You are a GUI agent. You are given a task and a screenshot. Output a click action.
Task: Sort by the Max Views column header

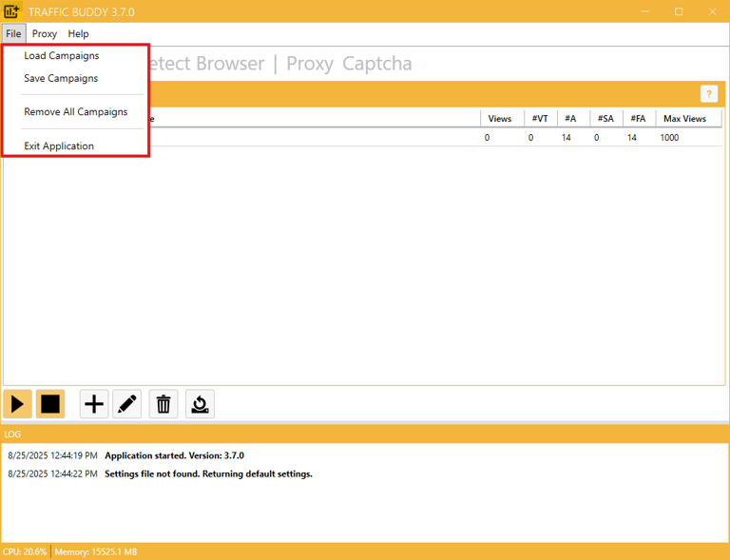pyautogui.click(x=684, y=119)
